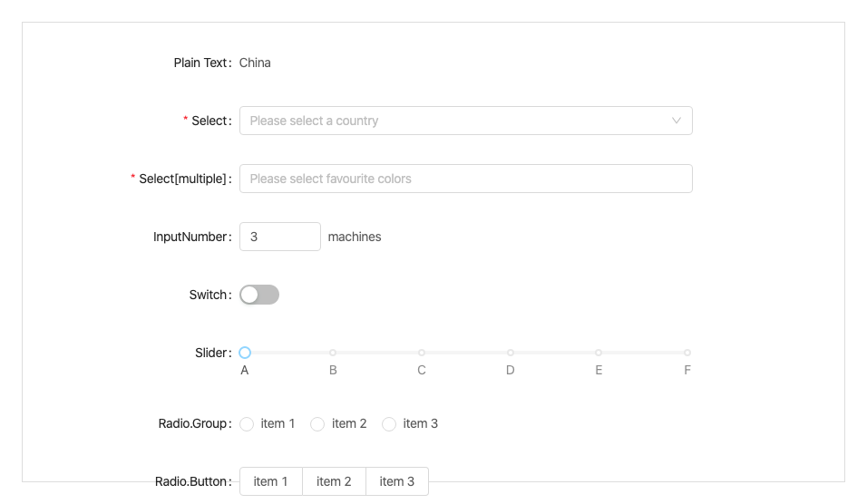The width and height of the screenshot is (867, 504).
Task: Select radio option item 2
Action: (317, 424)
